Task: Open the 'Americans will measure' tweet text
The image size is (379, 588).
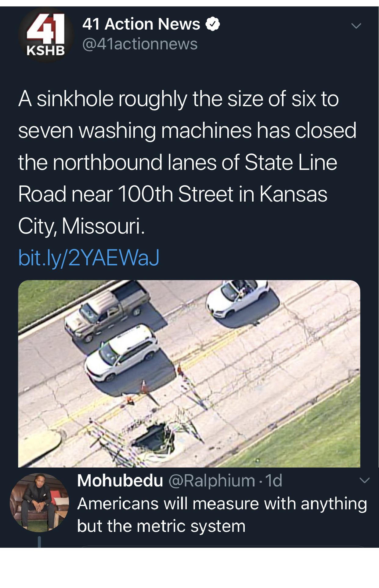Action: click(222, 515)
